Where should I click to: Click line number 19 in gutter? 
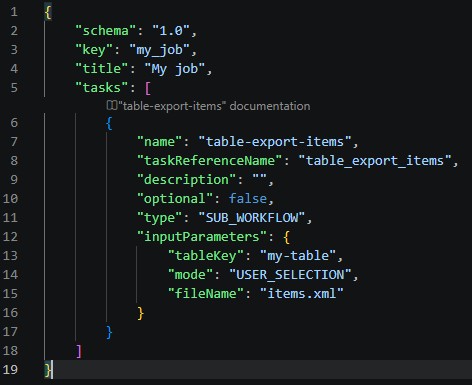pyautogui.click(x=10, y=370)
